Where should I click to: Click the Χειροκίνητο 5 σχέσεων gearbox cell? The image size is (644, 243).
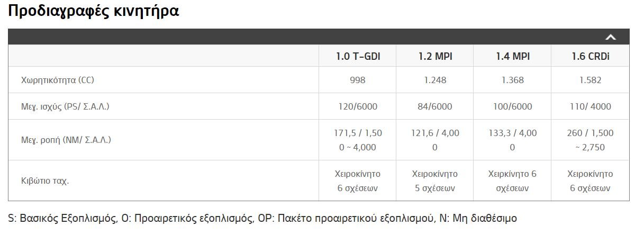point(435,181)
